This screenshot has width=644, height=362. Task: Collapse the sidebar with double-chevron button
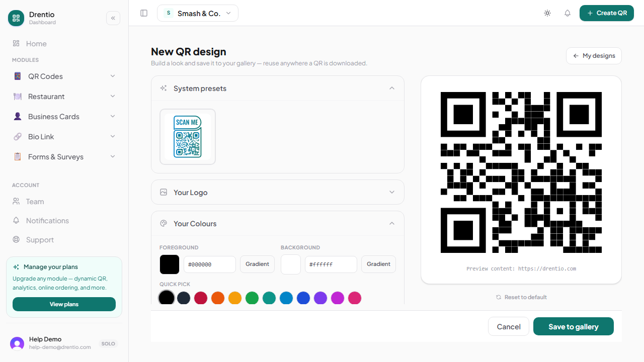113,18
